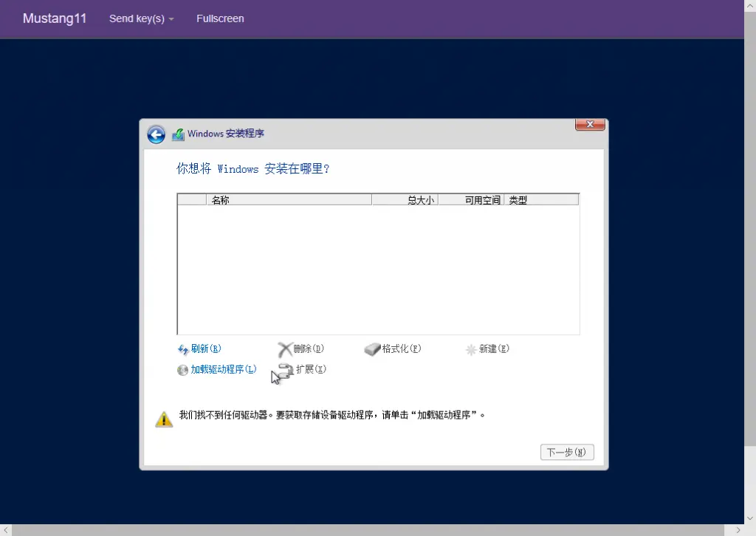
Task: Click the yellow warning triangle icon
Action: point(164,419)
